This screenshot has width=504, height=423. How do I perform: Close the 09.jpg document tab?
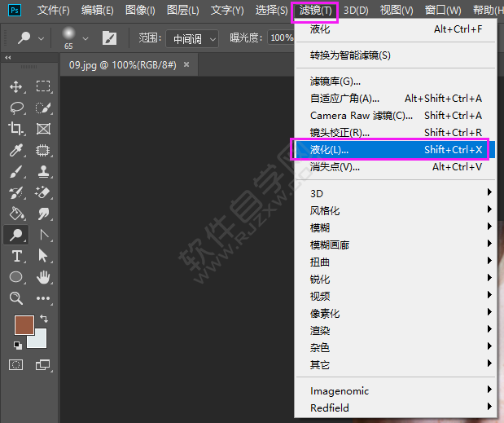pos(186,64)
